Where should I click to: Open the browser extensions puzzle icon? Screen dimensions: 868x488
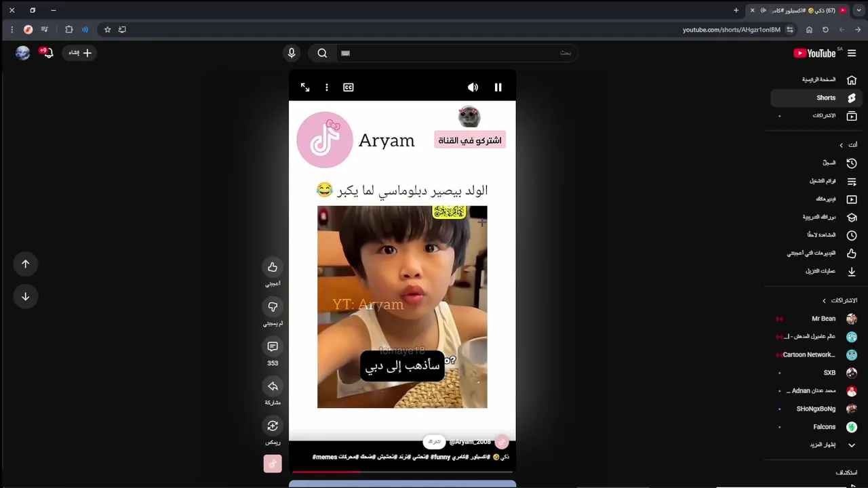pos(68,30)
